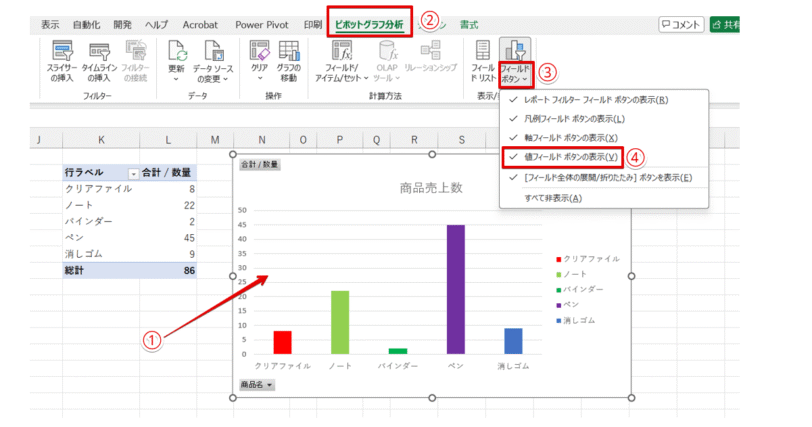Click the クリアファイル legend entry
This screenshot has width=812, height=427.
click(x=588, y=259)
